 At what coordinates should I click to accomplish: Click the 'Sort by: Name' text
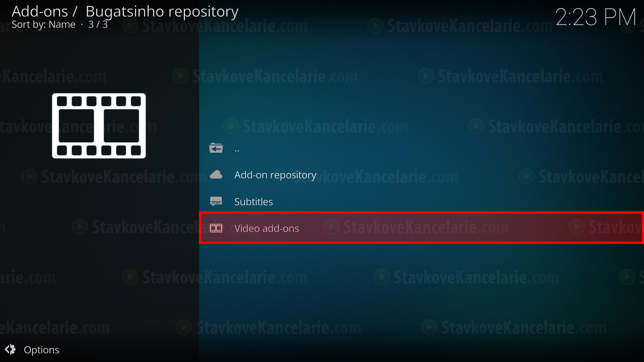(43, 24)
